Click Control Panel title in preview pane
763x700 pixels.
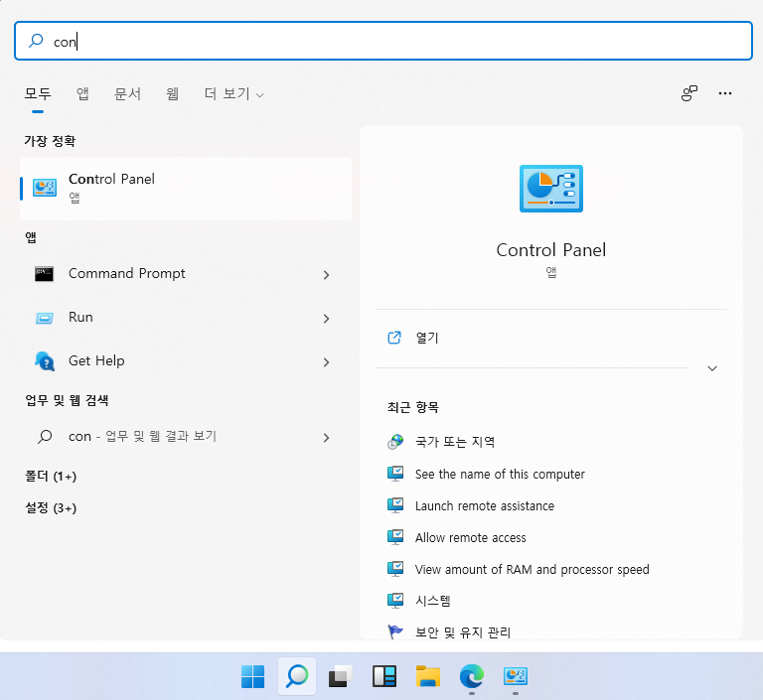[550, 250]
